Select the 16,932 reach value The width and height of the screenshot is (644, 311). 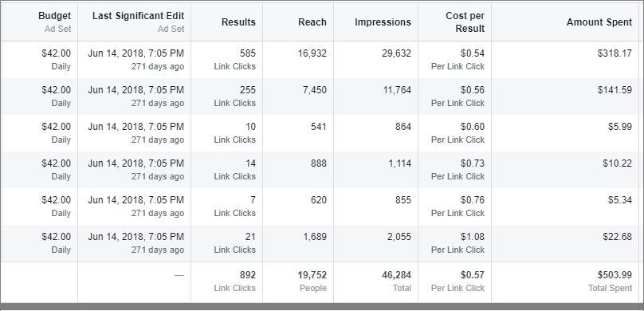tap(312, 53)
